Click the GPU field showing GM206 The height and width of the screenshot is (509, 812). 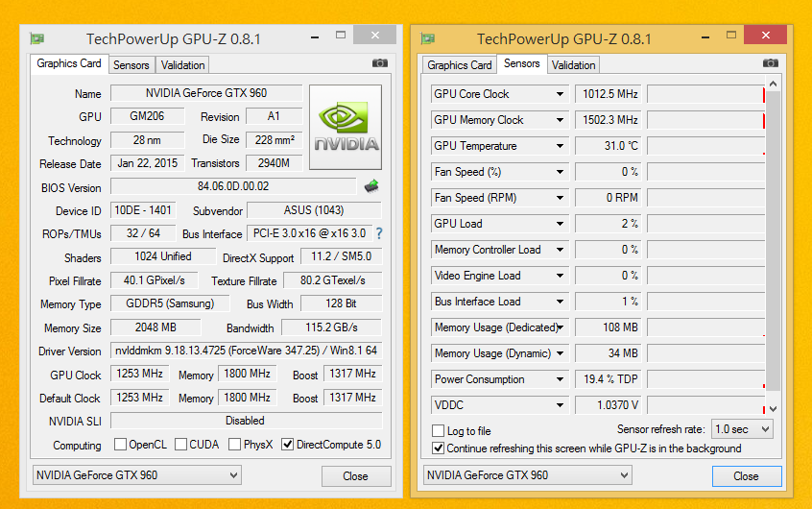[147, 116]
